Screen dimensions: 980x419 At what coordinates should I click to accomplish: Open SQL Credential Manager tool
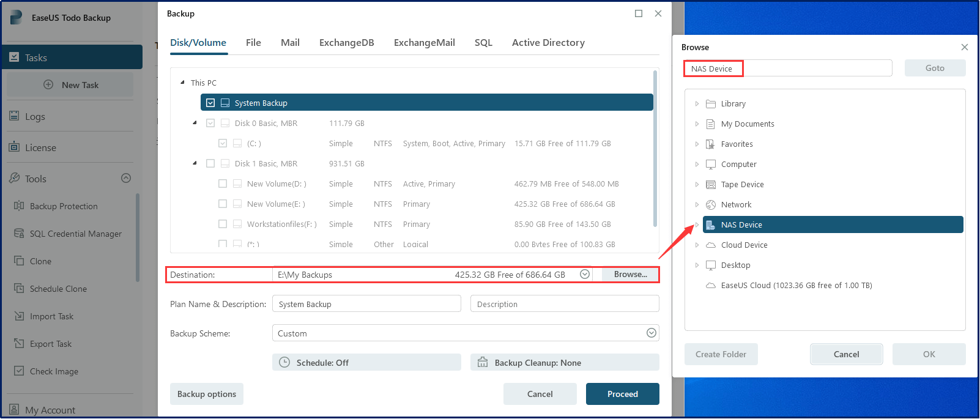pyautogui.click(x=75, y=234)
